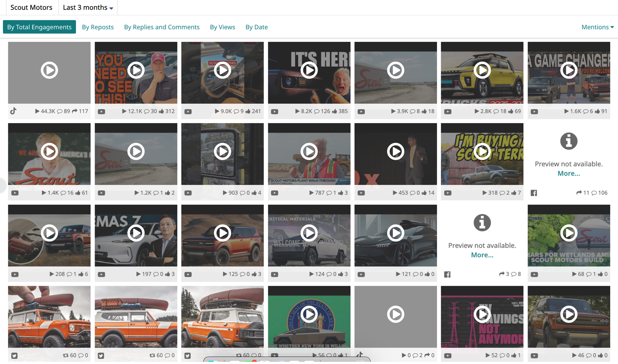Sort posts By Reposts
This screenshot has height=364, width=618.
98,27
